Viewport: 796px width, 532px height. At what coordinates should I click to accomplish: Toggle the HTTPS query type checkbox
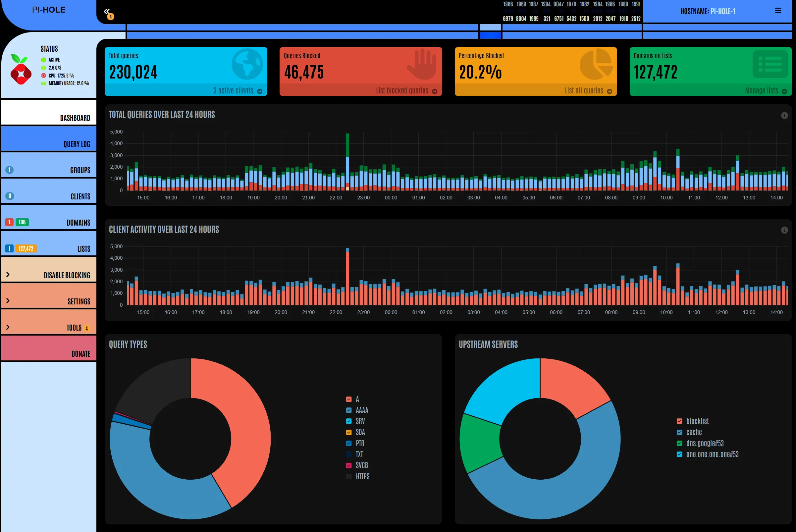[349, 476]
